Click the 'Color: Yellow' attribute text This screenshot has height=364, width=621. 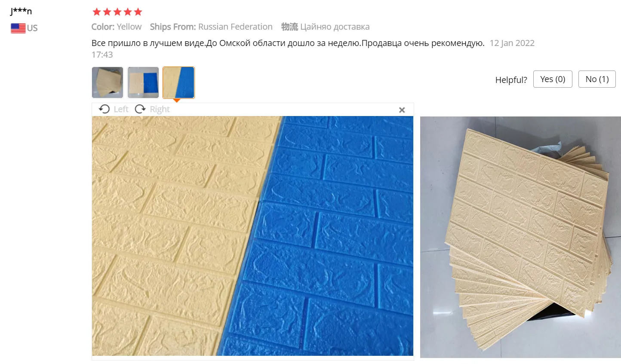(117, 27)
